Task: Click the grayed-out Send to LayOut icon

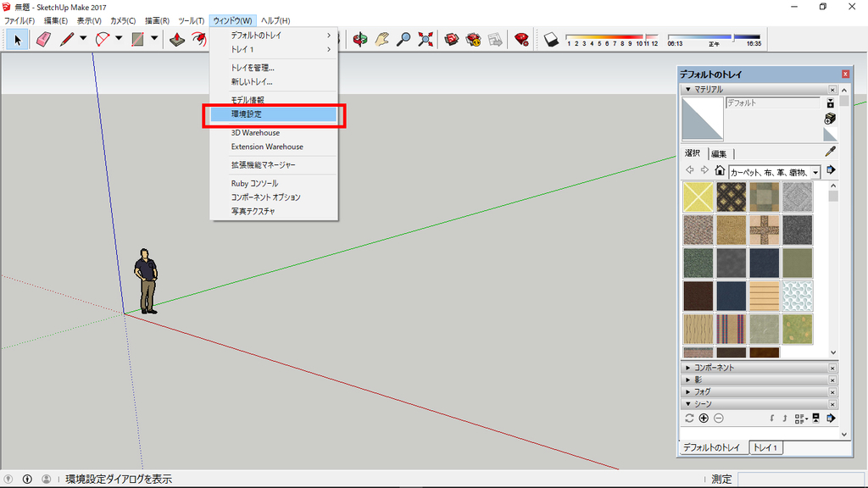Action: coord(495,40)
